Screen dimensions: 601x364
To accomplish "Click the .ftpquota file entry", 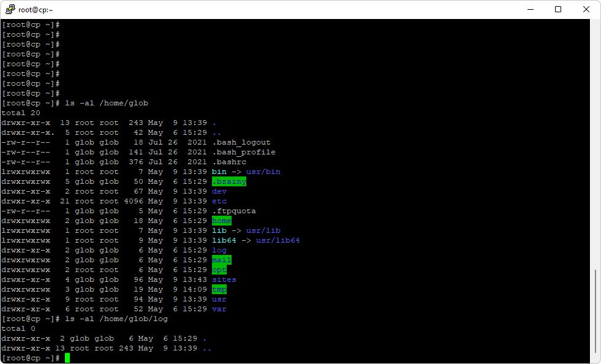I will [234, 211].
